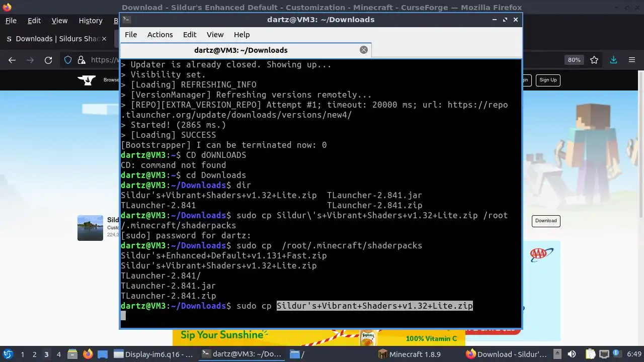Switch to dartz@VM3 terminal in taskbar
This screenshot has width=644, height=362.
[x=241, y=354]
